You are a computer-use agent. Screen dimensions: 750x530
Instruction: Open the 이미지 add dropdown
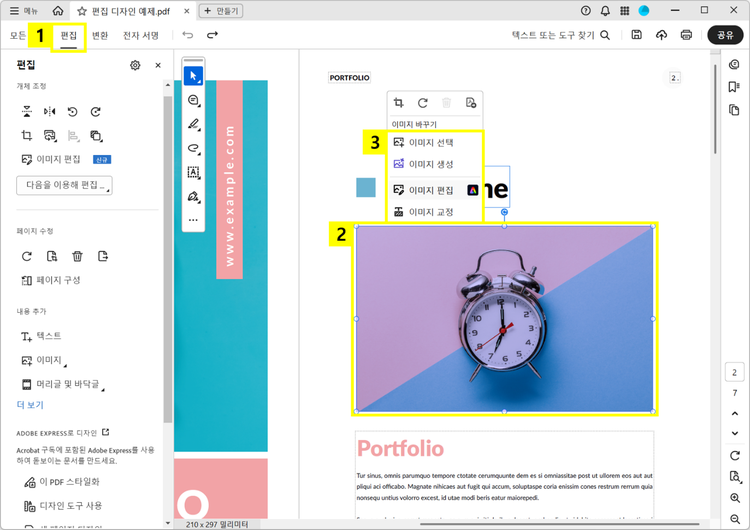coord(44,360)
